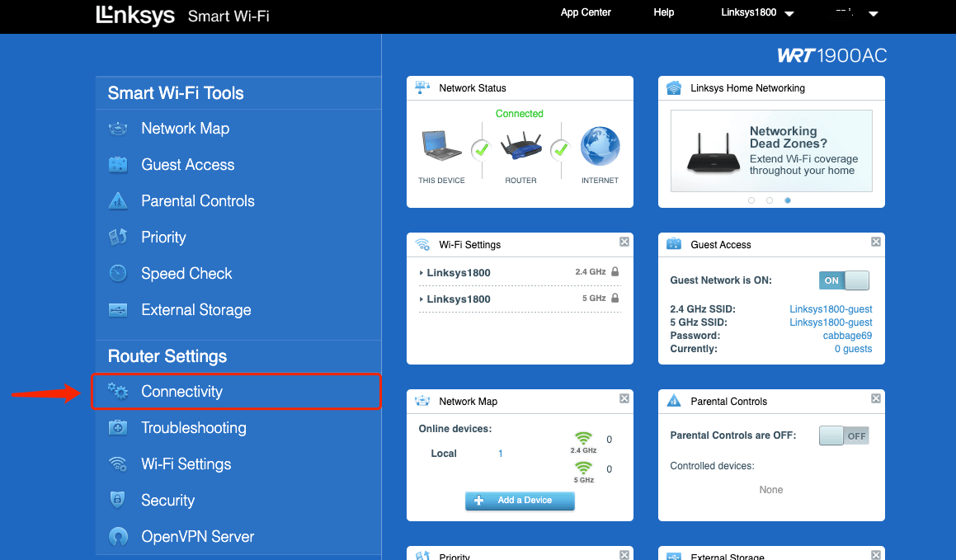
Task: Click the '0 guests' link
Action: (853, 349)
